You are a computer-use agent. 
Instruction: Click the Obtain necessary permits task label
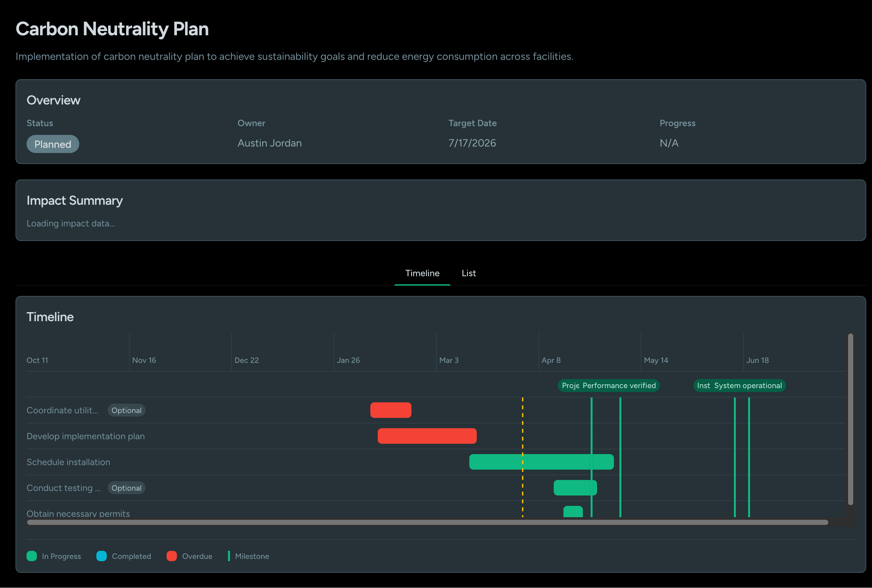[78, 513]
